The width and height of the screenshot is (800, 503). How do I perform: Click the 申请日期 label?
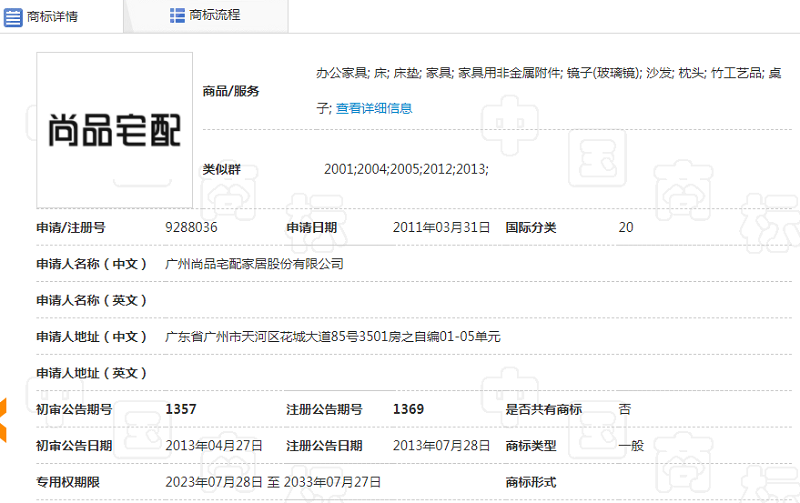click(311, 228)
